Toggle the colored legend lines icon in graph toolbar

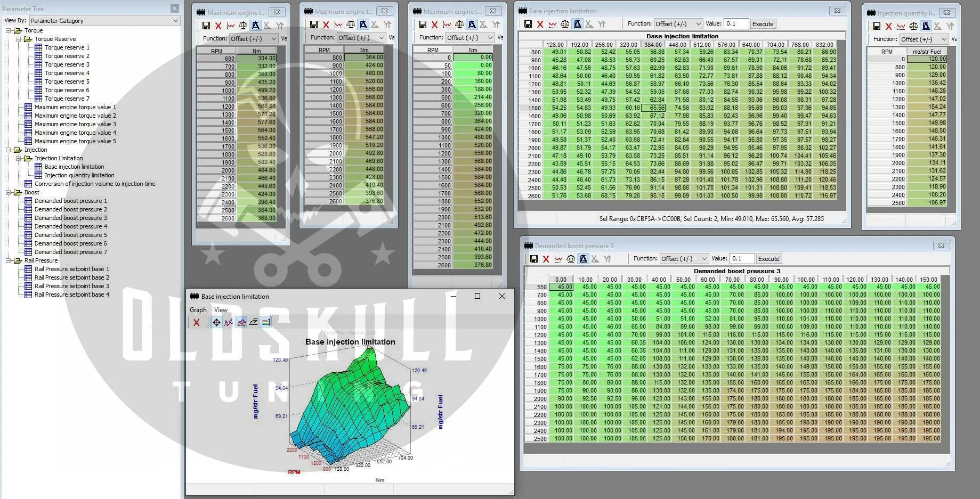[266, 322]
